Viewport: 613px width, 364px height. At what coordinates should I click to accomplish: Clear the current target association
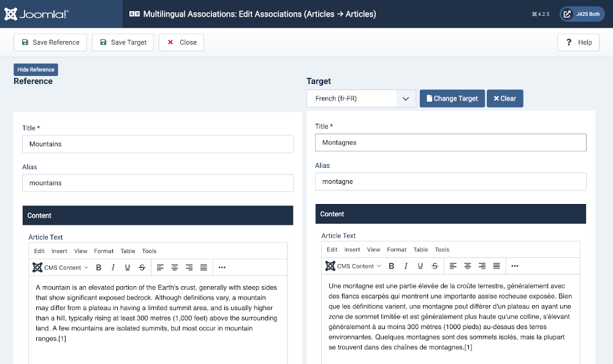click(504, 98)
